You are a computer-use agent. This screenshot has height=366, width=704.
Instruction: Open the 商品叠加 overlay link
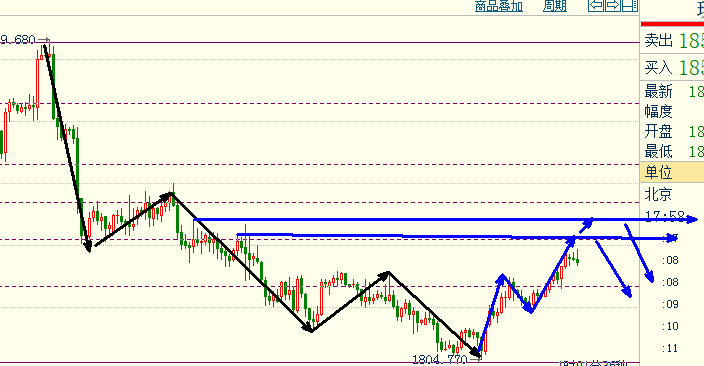click(499, 6)
